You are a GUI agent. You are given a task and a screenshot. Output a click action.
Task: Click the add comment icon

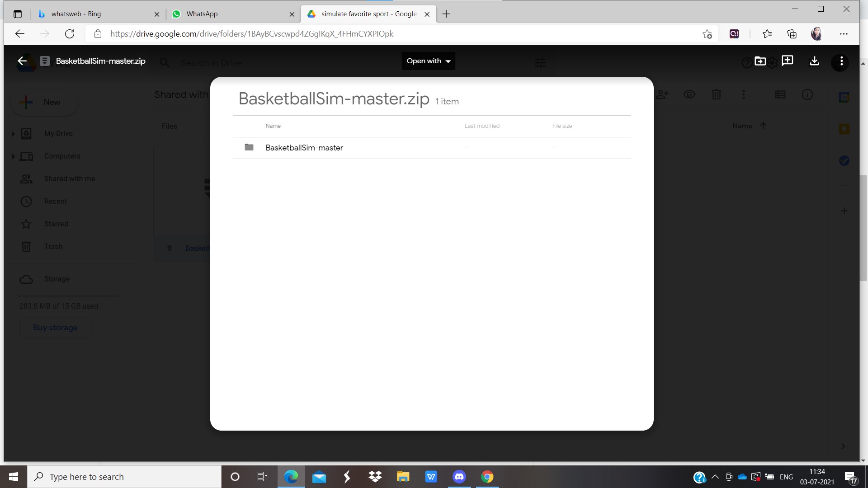(x=787, y=61)
